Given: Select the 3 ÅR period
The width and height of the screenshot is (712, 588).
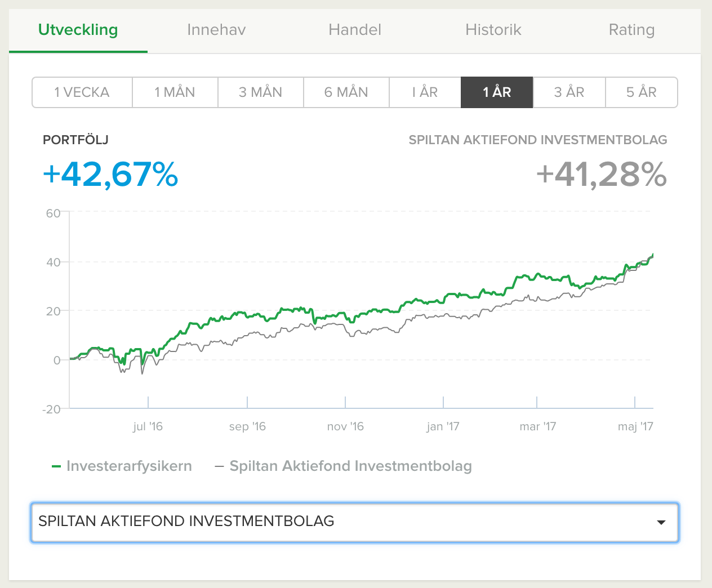Looking at the screenshot, I should (569, 92).
